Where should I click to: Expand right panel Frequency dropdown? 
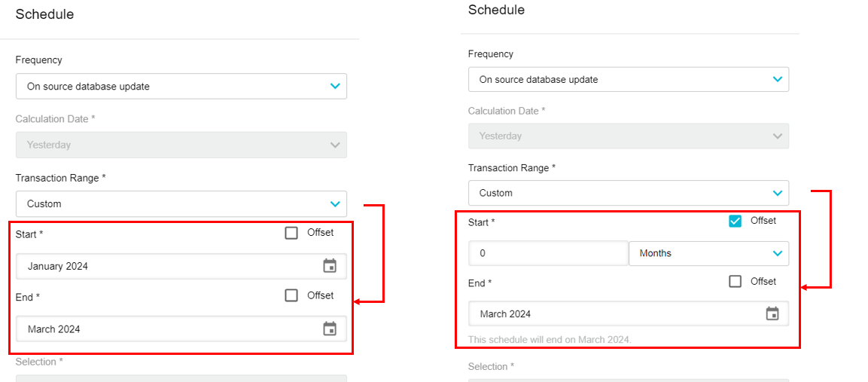[x=628, y=79]
